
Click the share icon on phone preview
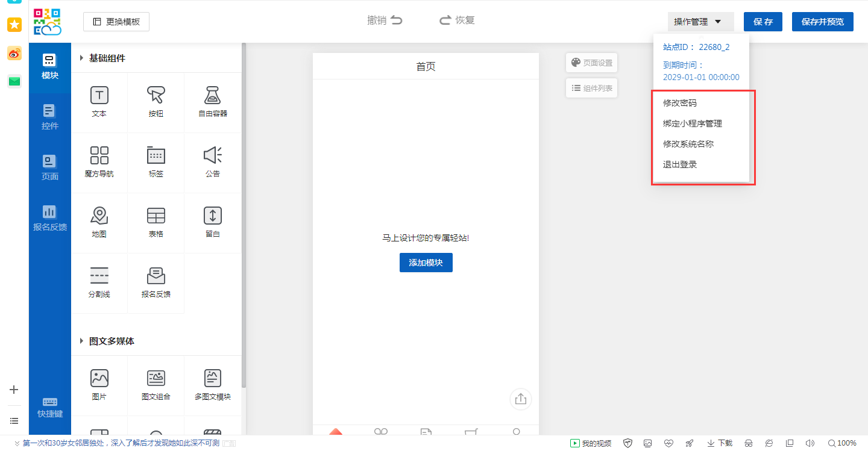point(521,399)
